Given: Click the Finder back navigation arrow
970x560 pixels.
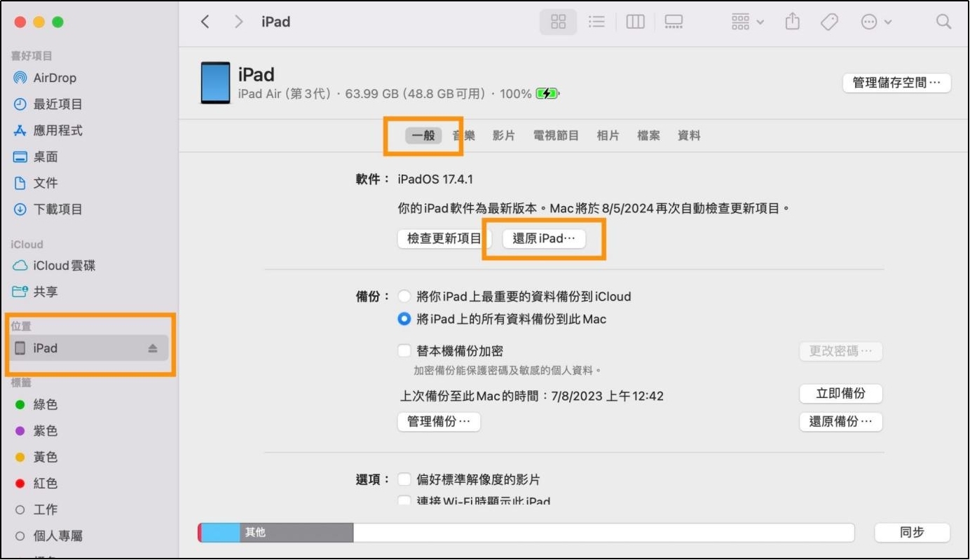Looking at the screenshot, I should tap(205, 22).
